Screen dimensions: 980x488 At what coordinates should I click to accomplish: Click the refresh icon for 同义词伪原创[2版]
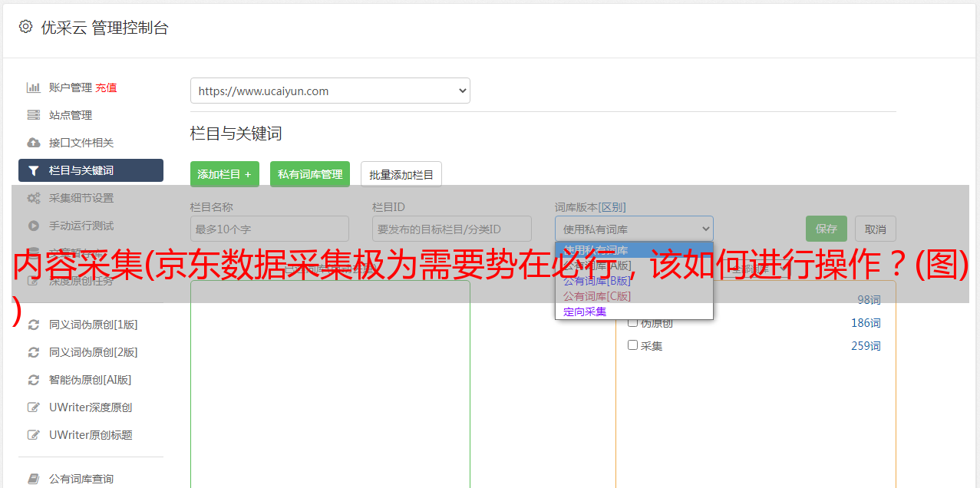click(34, 352)
